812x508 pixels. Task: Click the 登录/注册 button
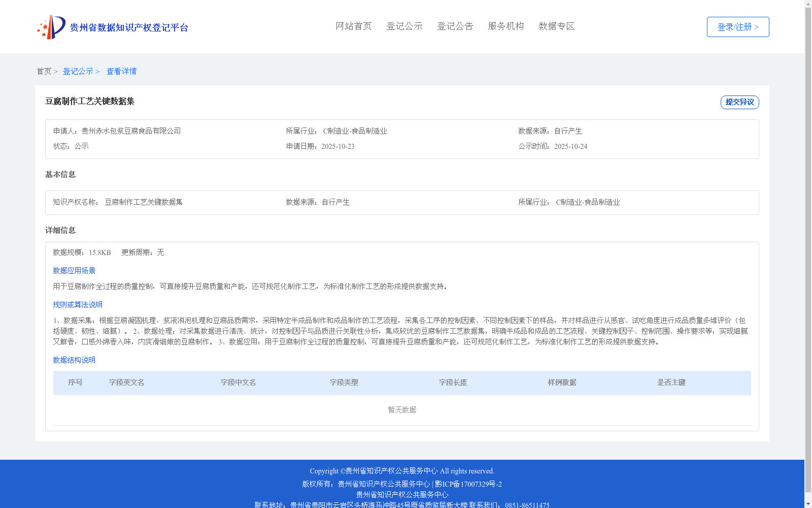click(x=738, y=27)
